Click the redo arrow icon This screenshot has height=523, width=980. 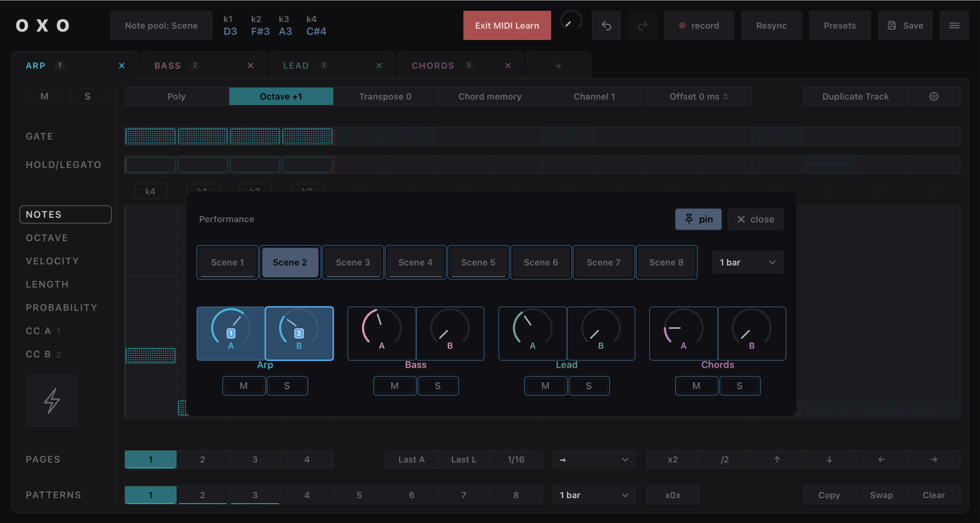click(642, 25)
